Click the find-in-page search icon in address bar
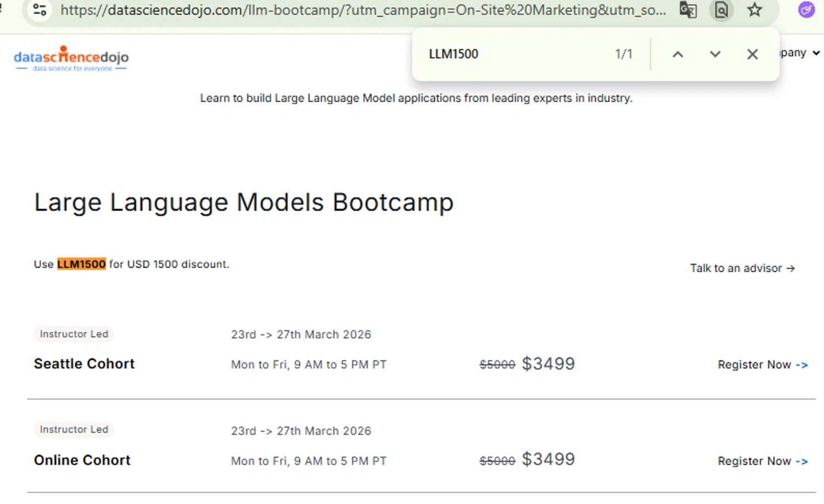Screen dimensions: 824x504 721,10
